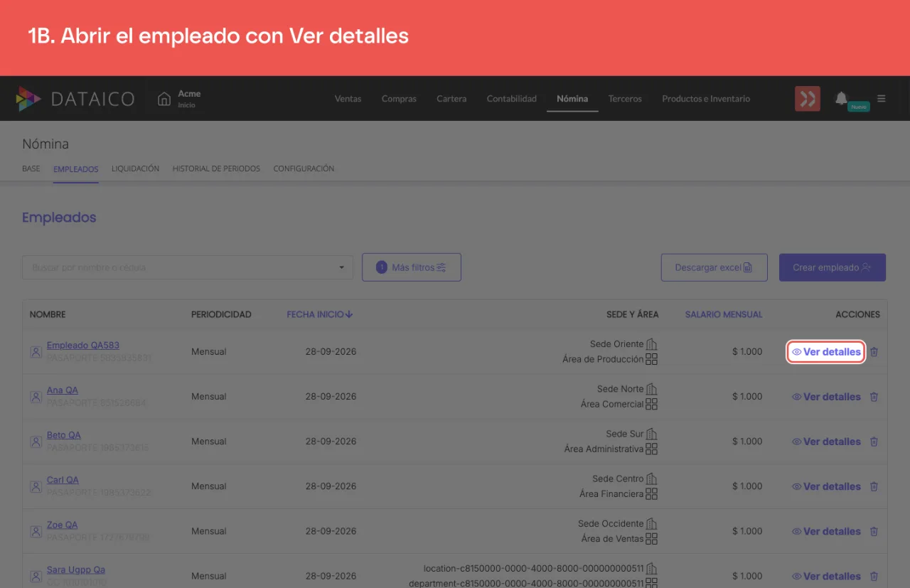Screen dimensions: 910x588
Task: Click Ver detalles for Ana QA
Action: (826, 397)
